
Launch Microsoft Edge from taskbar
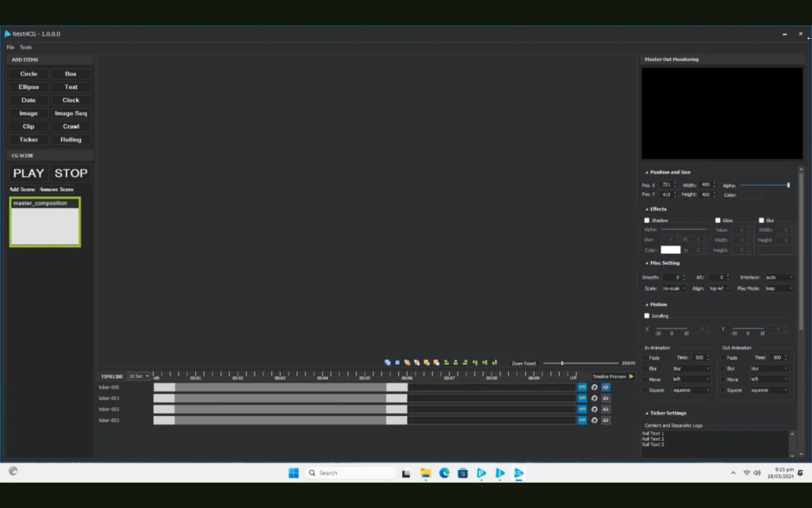(444, 473)
